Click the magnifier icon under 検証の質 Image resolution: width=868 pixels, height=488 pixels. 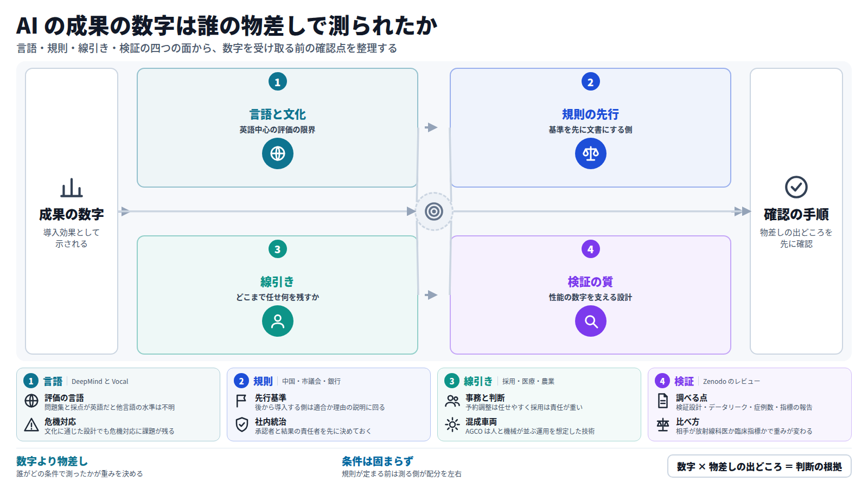point(591,321)
